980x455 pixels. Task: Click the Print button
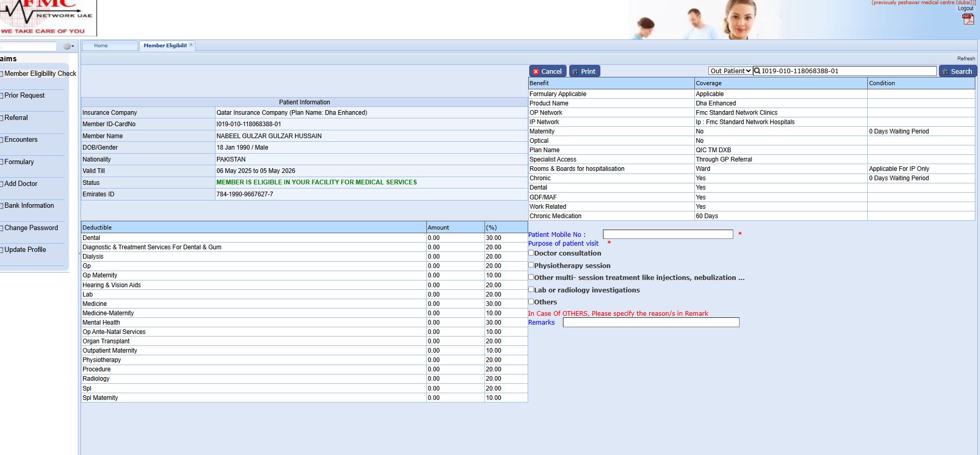[x=584, y=71]
